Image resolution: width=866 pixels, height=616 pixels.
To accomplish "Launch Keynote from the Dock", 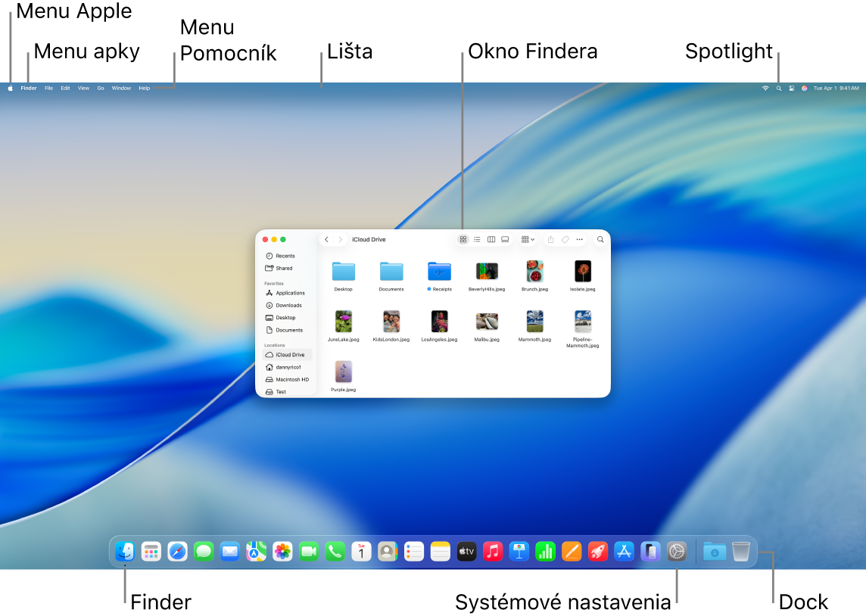I will (519, 551).
